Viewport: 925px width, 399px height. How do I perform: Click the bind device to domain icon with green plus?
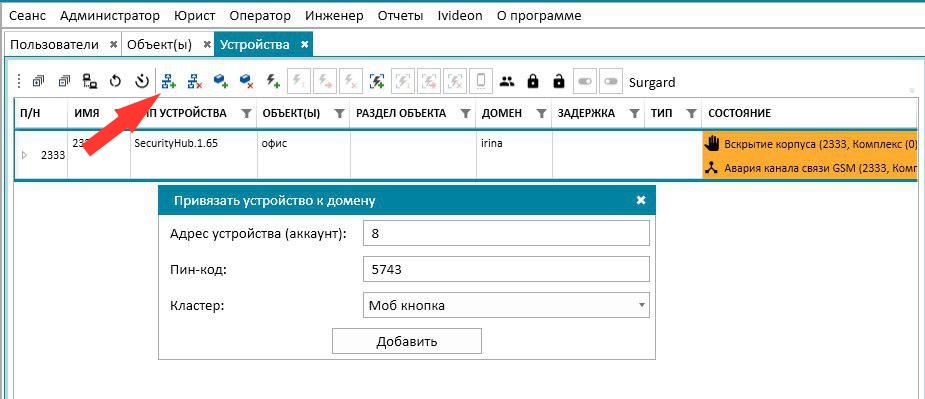pyautogui.click(x=169, y=81)
